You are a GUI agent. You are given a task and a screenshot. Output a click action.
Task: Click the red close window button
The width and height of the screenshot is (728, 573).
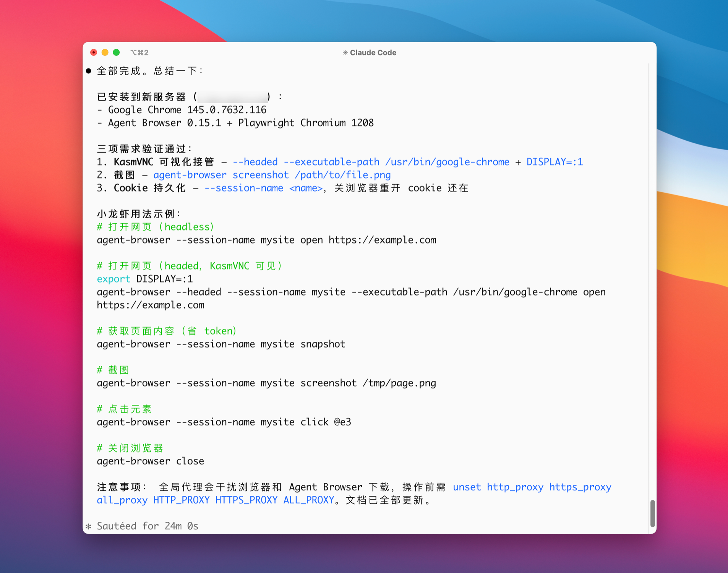tap(94, 52)
